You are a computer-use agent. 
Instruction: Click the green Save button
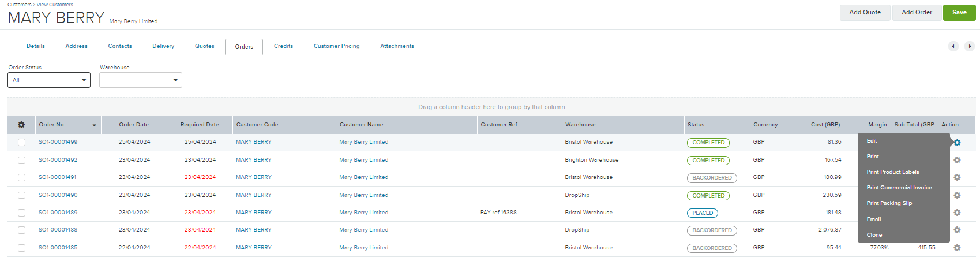click(959, 12)
